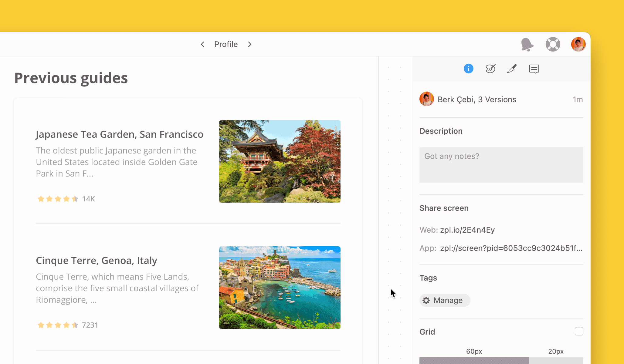Select the Info tab icon
This screenshot has height=364, width=624.
(x=468, y=69)
